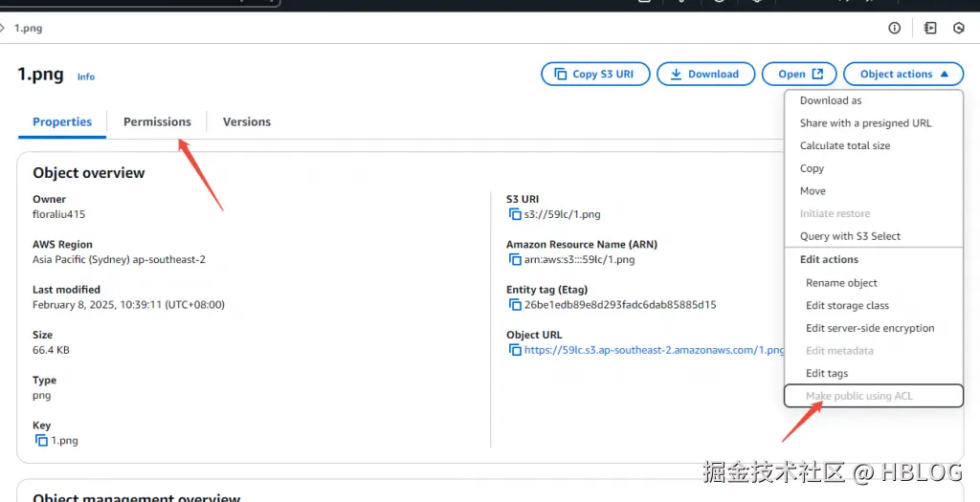Switch to the Properties tab

[62, 121]
